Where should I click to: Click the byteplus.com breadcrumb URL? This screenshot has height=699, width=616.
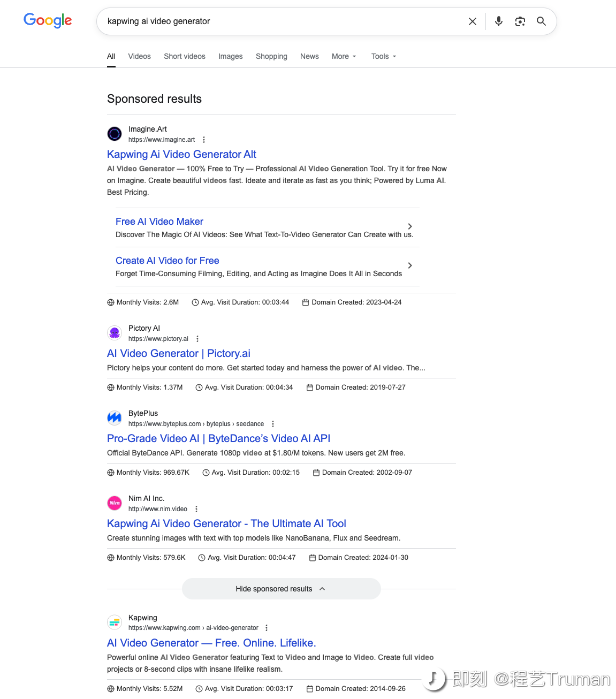pos(196,424)
